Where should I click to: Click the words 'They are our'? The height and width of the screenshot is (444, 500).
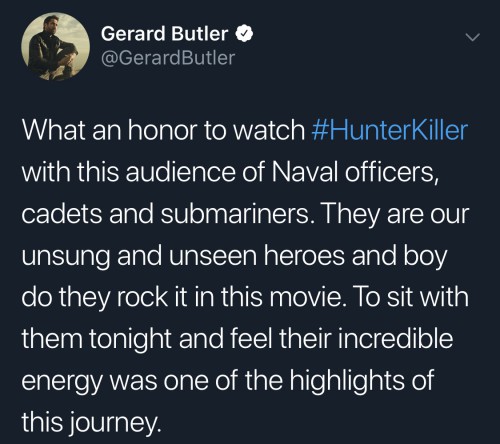coord(394,213)
